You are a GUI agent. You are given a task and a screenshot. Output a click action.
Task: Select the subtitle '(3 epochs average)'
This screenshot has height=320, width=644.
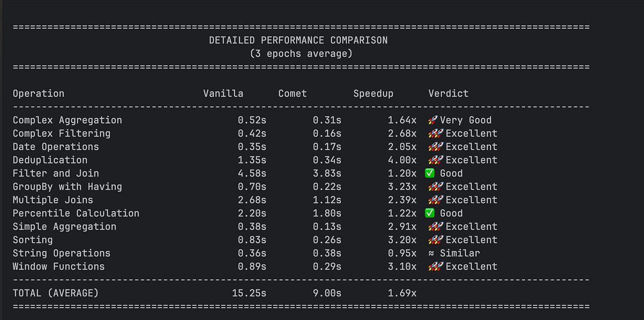click(301, 54)
